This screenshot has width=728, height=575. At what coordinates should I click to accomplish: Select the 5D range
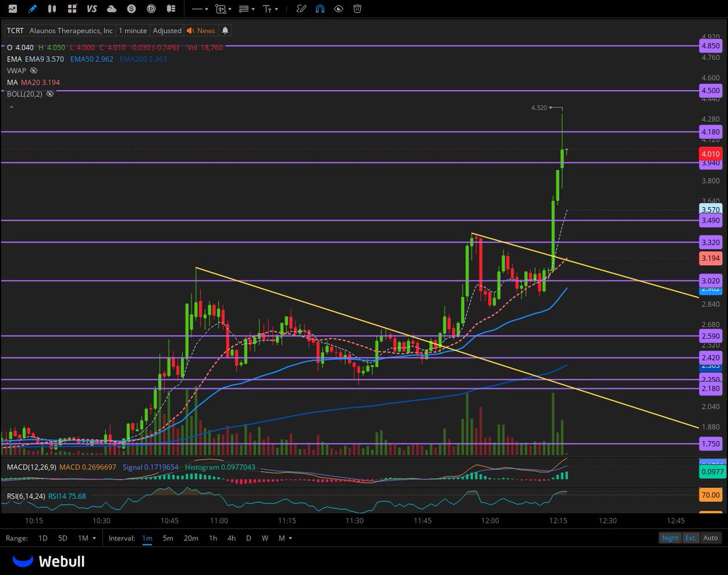62,538
